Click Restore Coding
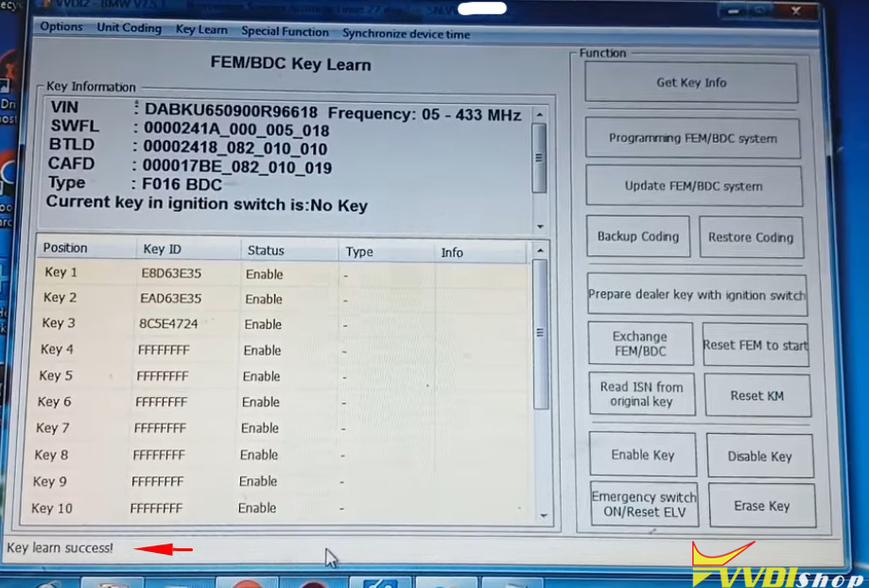This screenshot has height=588, width=869. tap(751, 236)
